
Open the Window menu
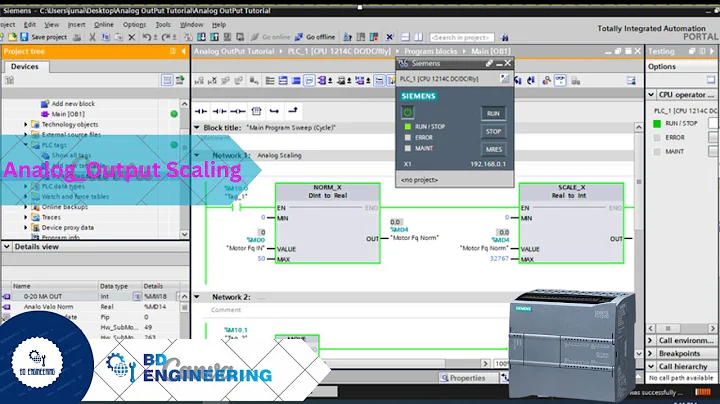(x=191, y=24)
